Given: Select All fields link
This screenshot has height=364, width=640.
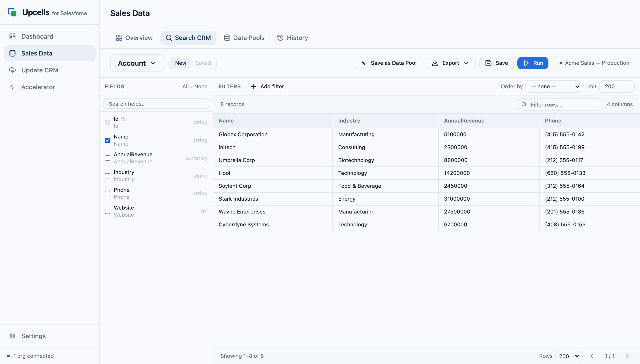Looking at the screenshot, I should 186,87.
